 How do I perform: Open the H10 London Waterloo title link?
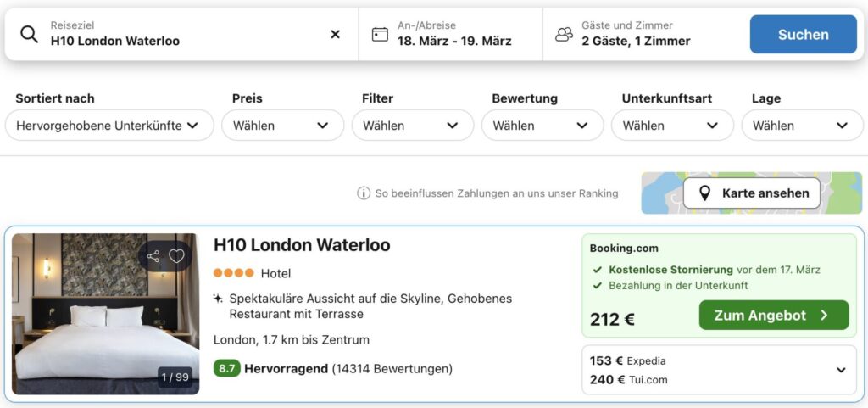(x=302, y=245)
